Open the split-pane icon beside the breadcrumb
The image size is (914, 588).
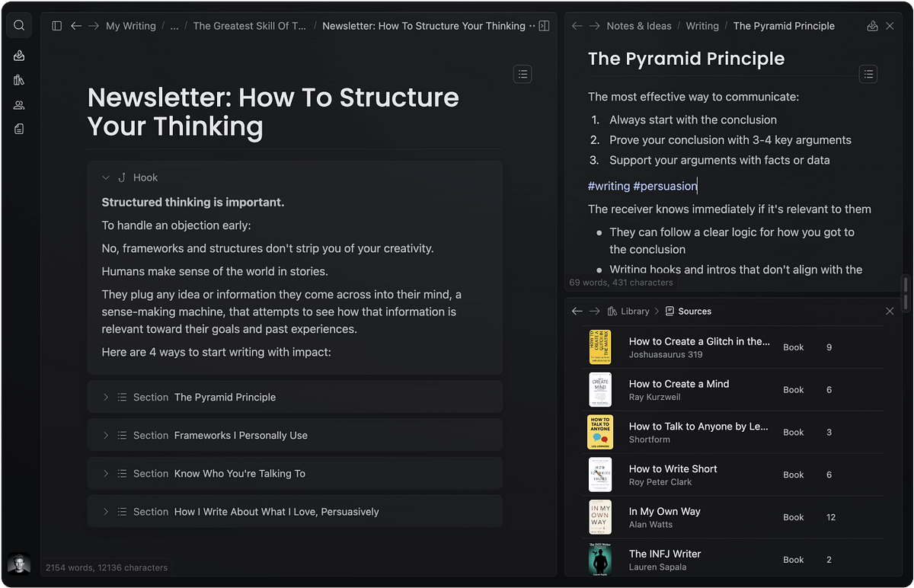click(x=544, y=25)
